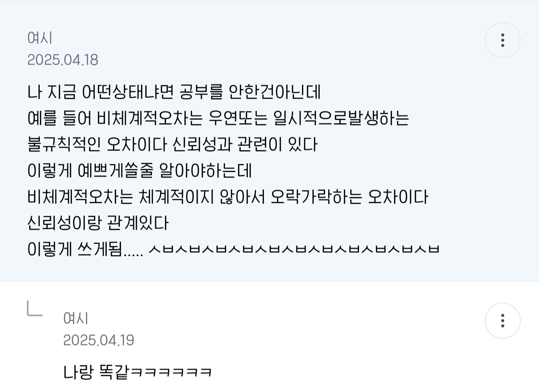Click the text 이렇게 쓰게됨.....
The height and width of the screenshot is (392, 539).
tap(75, 249)
